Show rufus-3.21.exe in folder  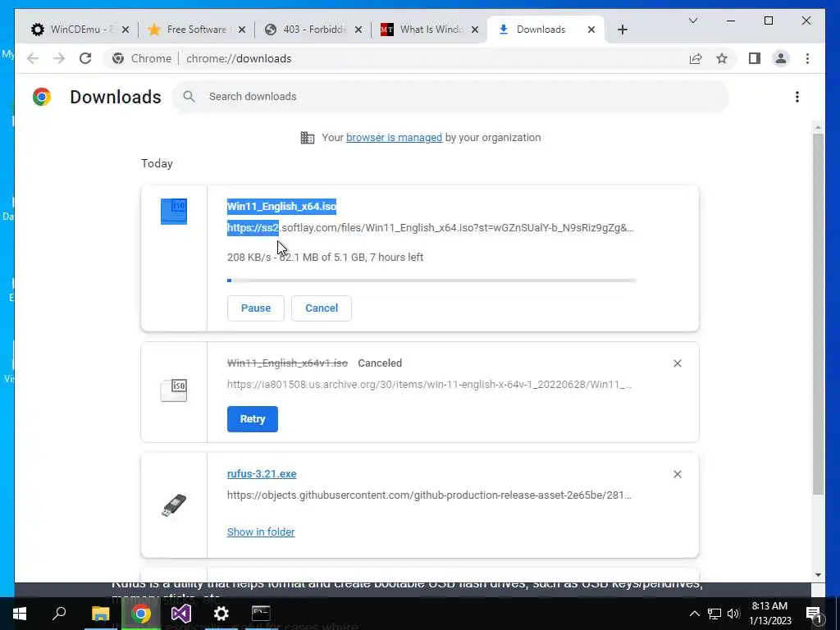pos(261,532)
